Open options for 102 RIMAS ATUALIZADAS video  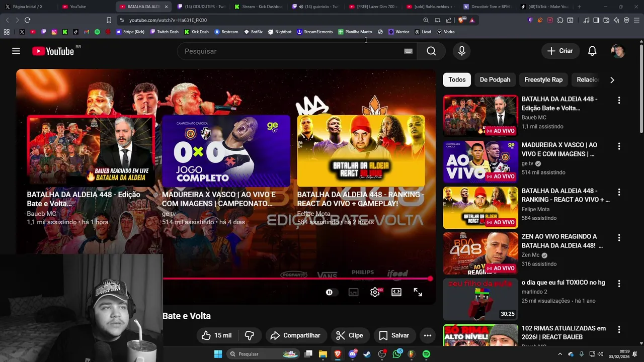point(619,330)
